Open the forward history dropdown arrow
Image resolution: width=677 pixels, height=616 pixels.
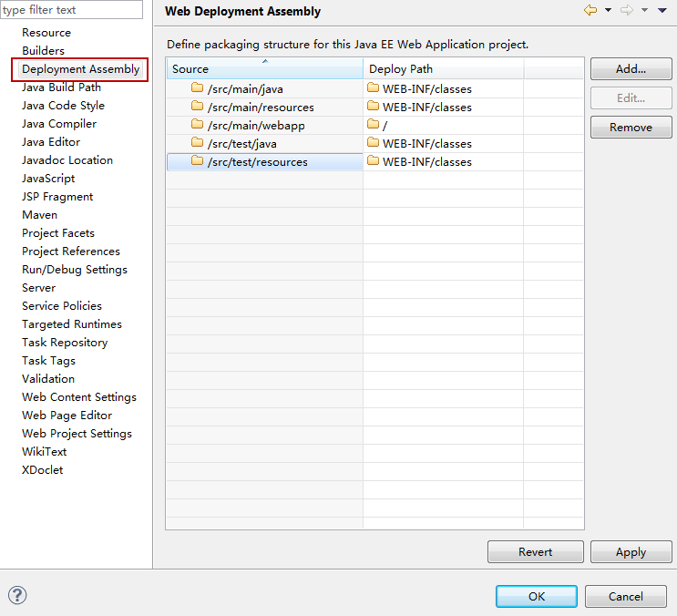pos(644,10)
